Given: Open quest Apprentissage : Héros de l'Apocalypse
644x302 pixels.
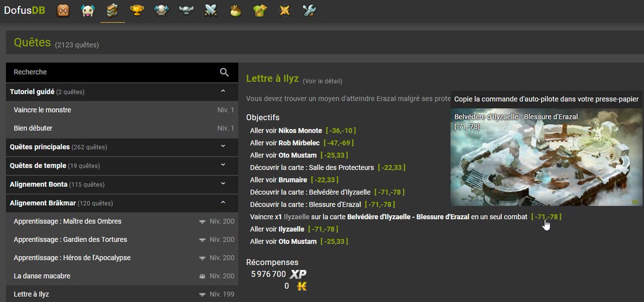Looking at the screenshot, I should click(122, 258).
